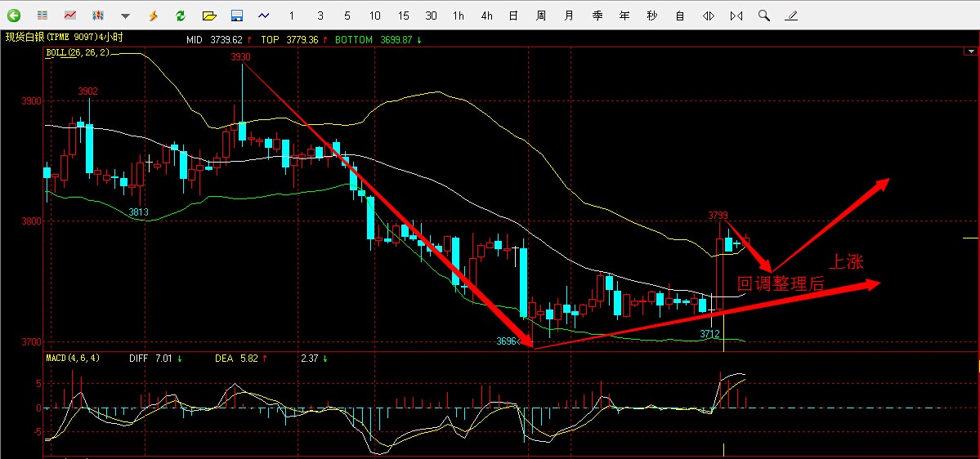Screen dimensions: 980x459
Task: Select the daily 日 period
Action: coord(513,16)
